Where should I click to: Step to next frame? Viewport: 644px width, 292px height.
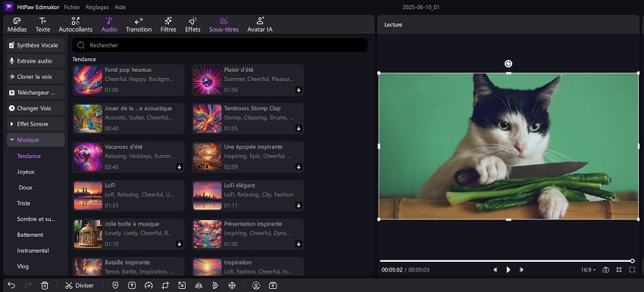coord(521,270)
